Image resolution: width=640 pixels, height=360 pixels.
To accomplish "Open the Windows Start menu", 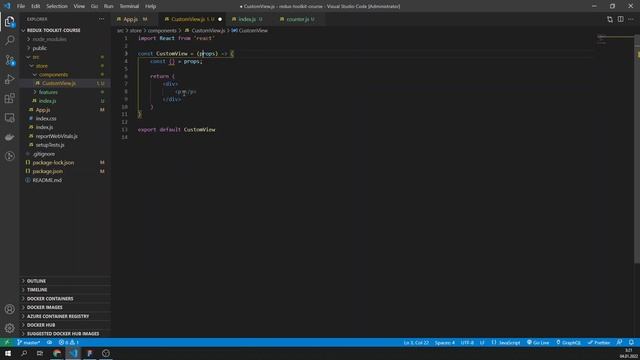I will click(x=8, y=353).
